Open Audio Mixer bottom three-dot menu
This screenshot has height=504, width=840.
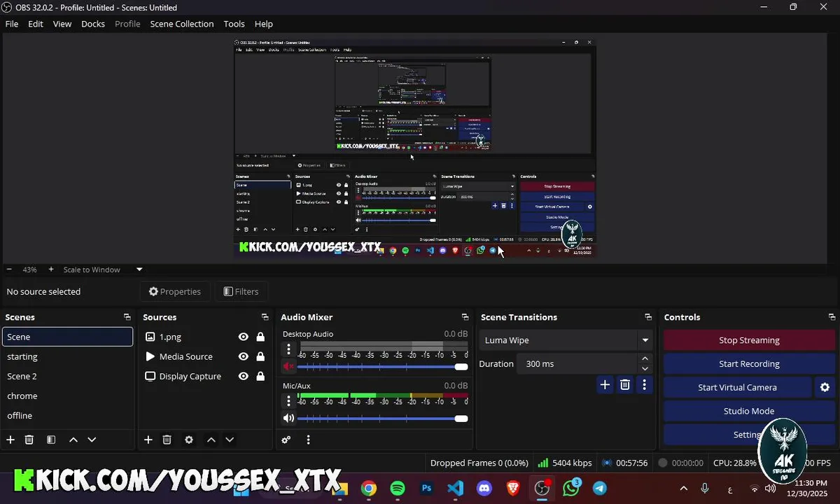pos(308,440)
